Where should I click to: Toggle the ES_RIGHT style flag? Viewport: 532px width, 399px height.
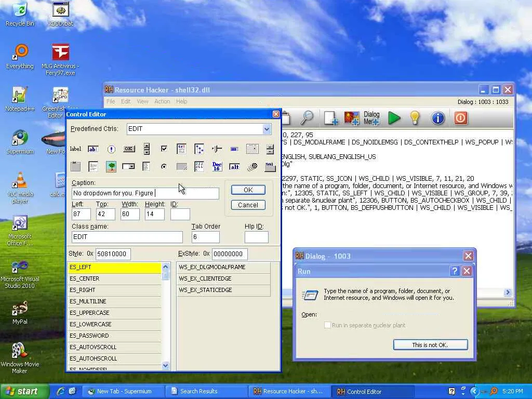coord(115,290)
